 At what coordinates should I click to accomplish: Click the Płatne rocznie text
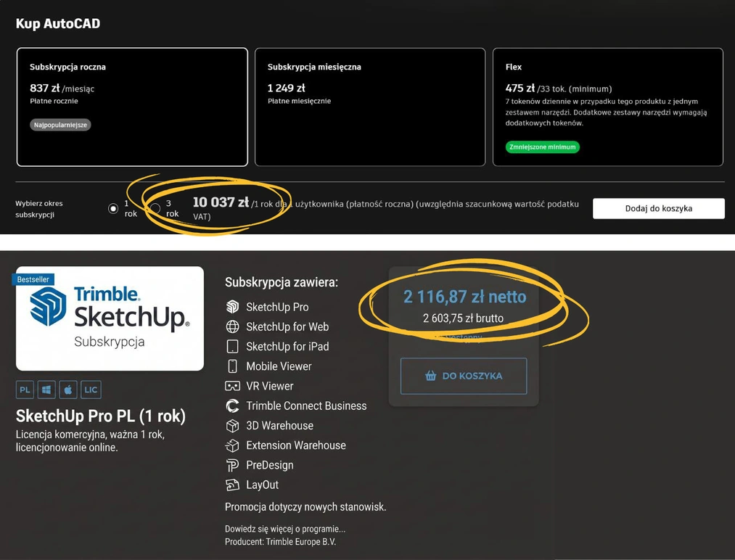coord(54,102)
